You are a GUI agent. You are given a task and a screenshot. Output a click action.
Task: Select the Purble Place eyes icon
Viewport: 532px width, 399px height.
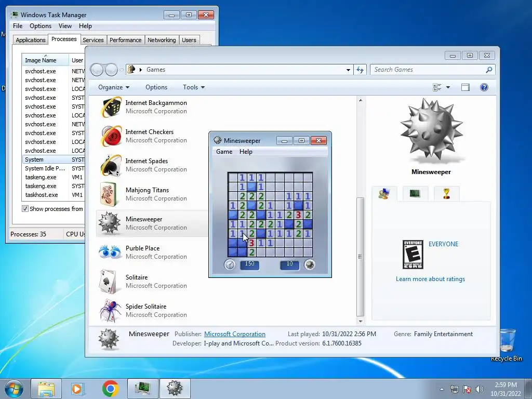click(110, 252)
